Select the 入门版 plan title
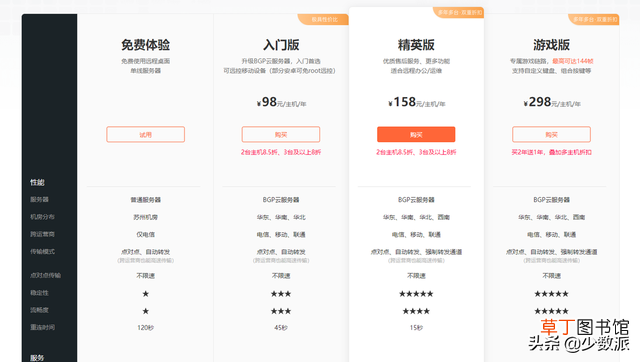640x362 pixels. coord(281,44)
